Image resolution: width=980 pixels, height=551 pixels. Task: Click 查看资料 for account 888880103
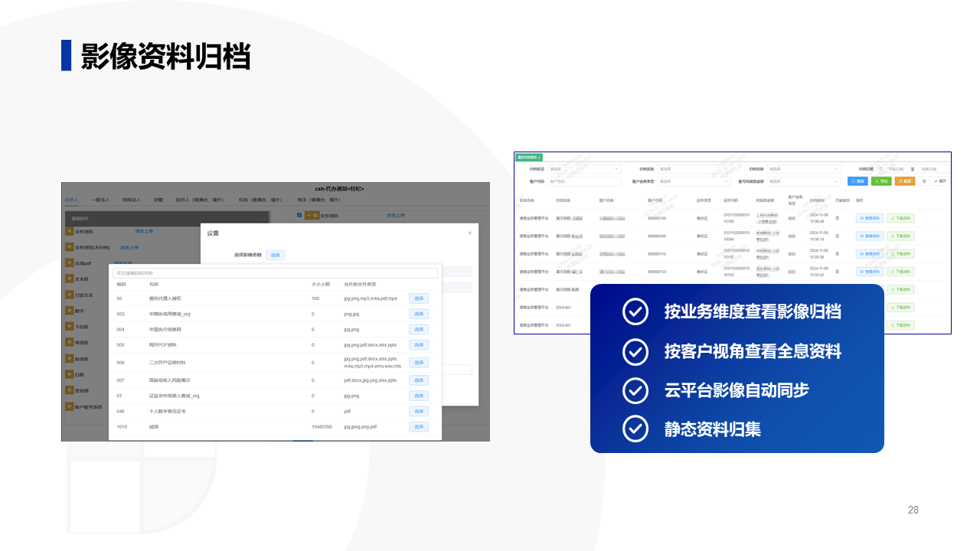pos(869,272)
